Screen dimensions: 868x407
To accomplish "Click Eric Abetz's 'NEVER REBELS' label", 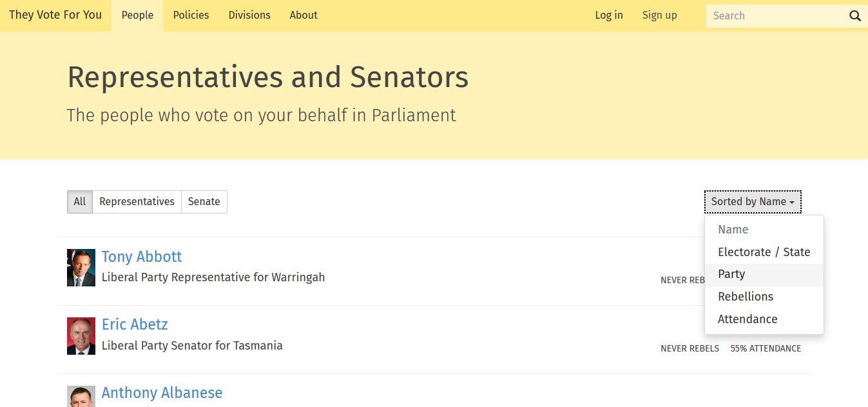I will click(x=690, y=349).
